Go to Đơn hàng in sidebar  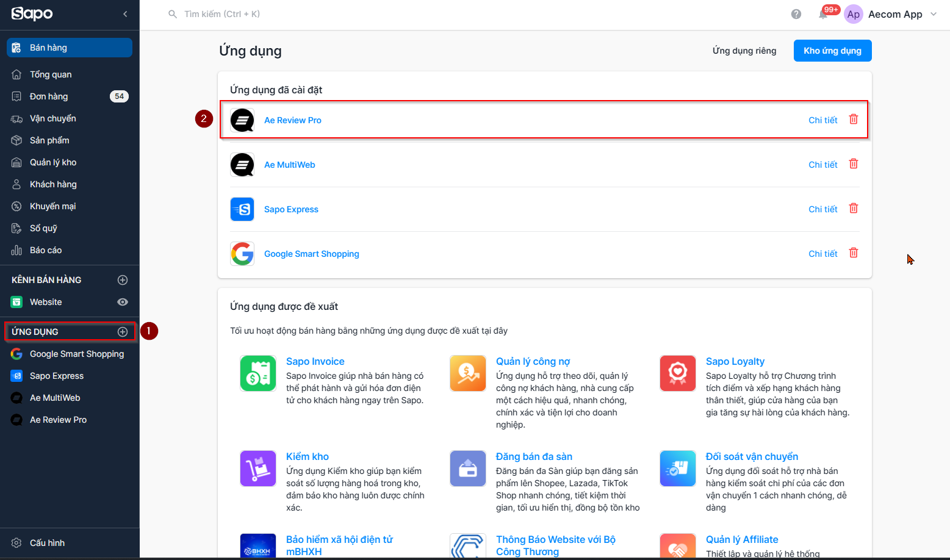click(x=49, y=96)
